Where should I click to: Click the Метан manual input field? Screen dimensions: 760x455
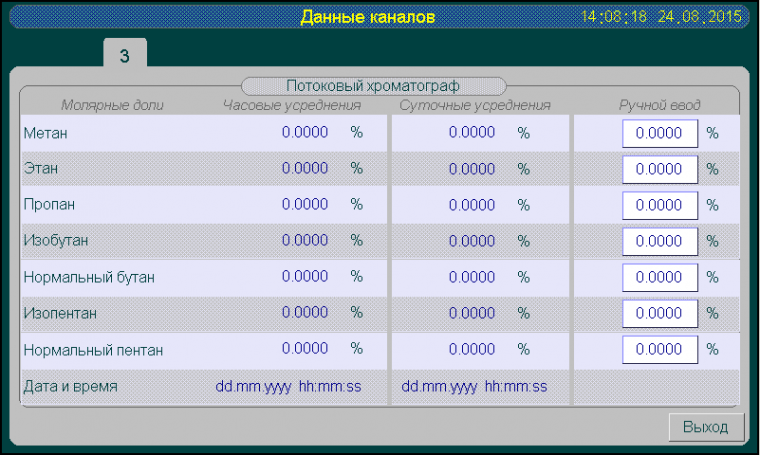pyautogui.click(x=659, y=133)
